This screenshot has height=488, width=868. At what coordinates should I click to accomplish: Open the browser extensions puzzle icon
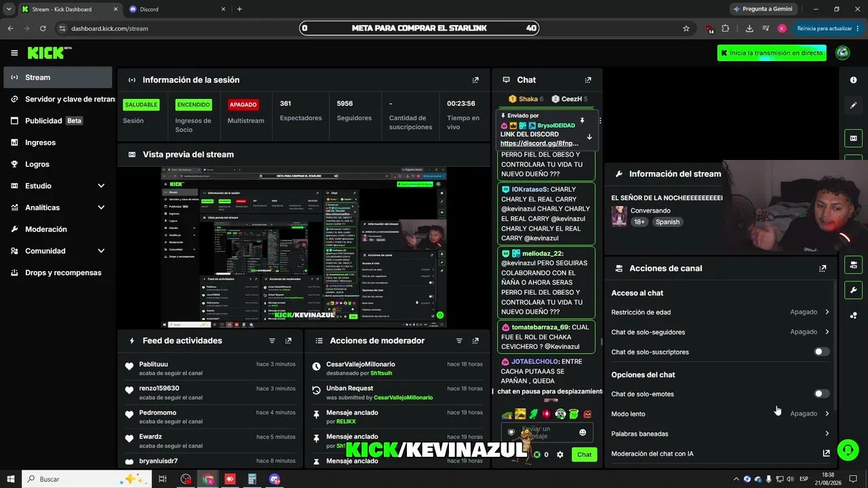(x=726, y=28)
